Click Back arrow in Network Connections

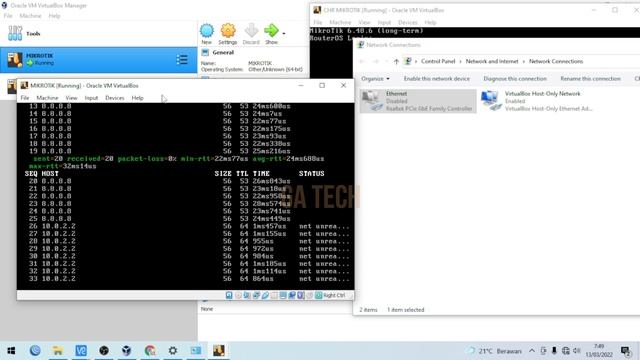pyautogui.click(x=362, y=61)
